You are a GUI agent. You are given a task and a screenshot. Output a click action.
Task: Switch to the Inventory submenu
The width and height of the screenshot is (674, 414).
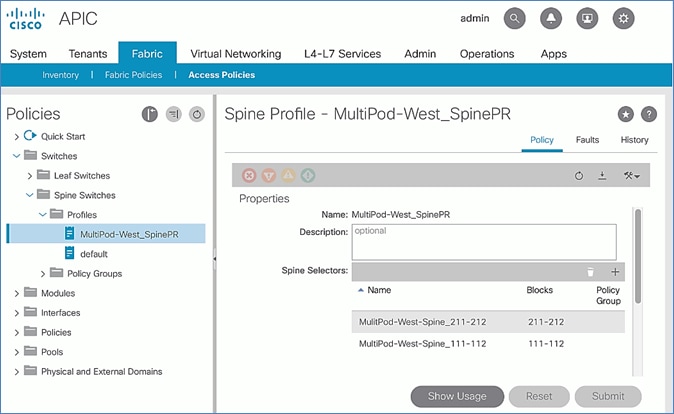click(x=61, y=75)
